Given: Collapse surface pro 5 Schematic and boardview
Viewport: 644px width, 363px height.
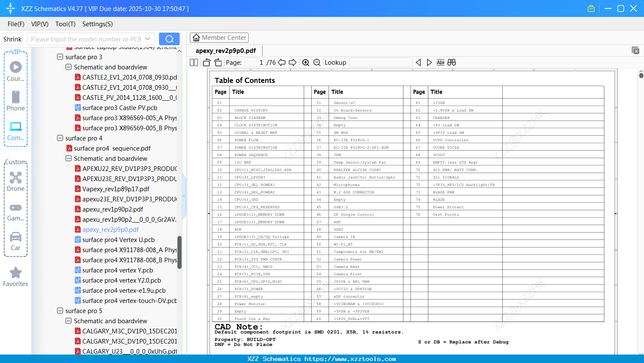Looking at the screenshot, I should (69, 321).
